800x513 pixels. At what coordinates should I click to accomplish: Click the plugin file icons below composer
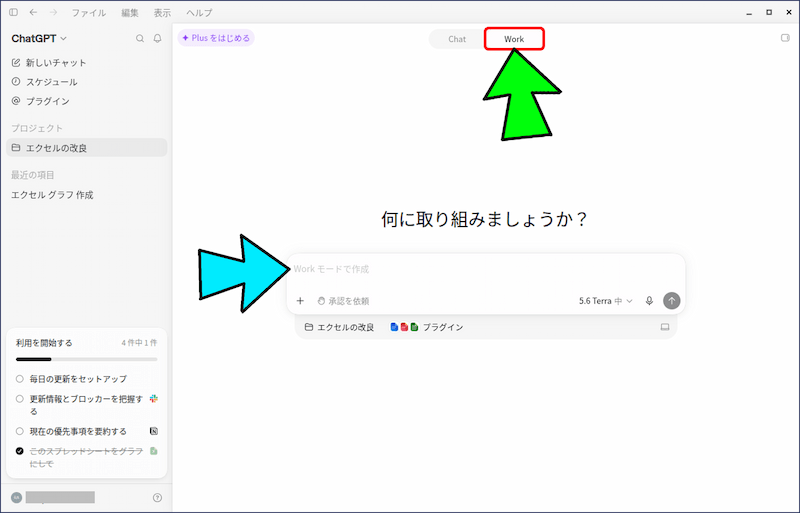(404, 327)
